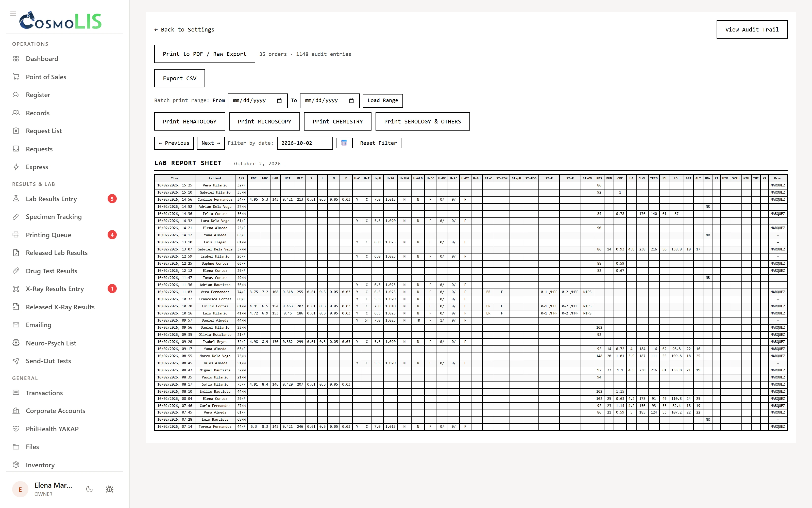Open the Drug Test Results pill icon

point(16,271)
